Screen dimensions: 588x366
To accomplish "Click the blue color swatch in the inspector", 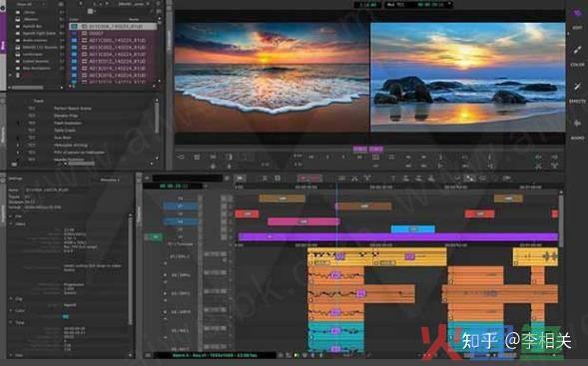I will pyautogui.click(x=66, y=317).
